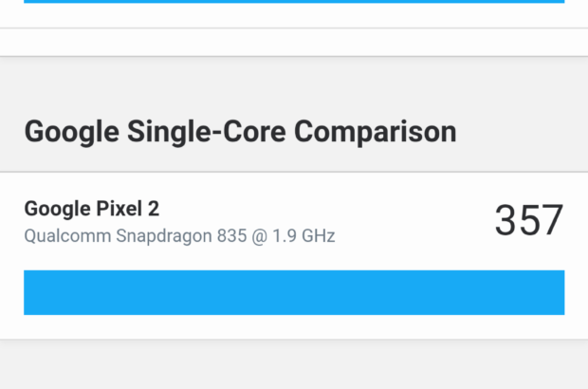Select the "Google Pixel 2" device name
This screenshot has height=389, width=588.
coord(85,209)
